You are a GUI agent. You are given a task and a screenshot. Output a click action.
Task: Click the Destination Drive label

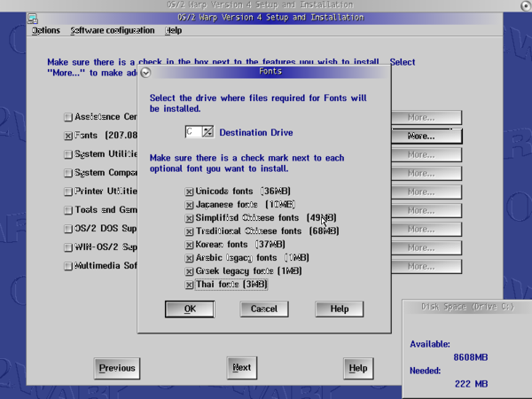point(256,132)
